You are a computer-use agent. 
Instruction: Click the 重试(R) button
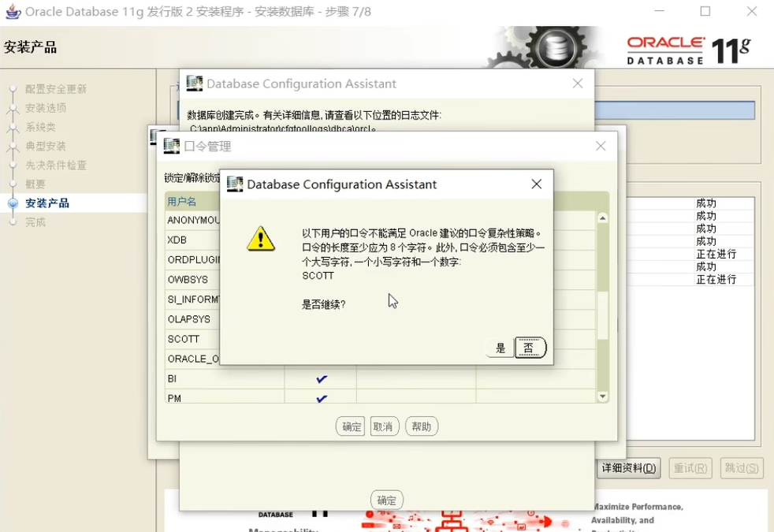pos(690,468)
